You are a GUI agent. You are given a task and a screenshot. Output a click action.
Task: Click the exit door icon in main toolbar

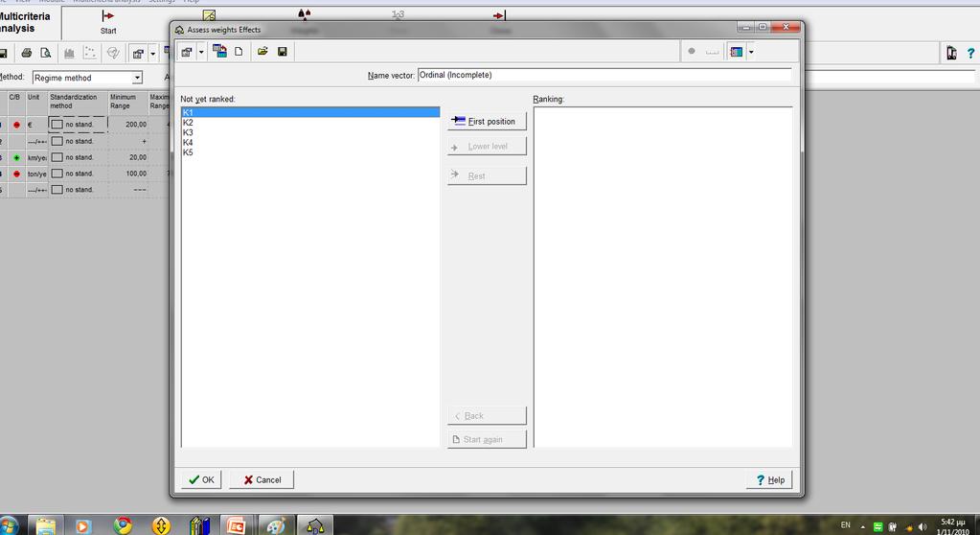(x=951, y=53)
